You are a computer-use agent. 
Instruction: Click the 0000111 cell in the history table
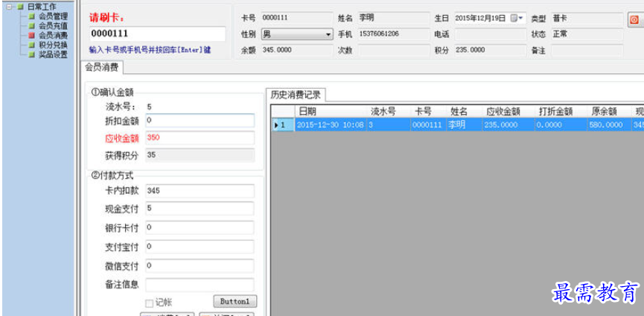[428, 125]
